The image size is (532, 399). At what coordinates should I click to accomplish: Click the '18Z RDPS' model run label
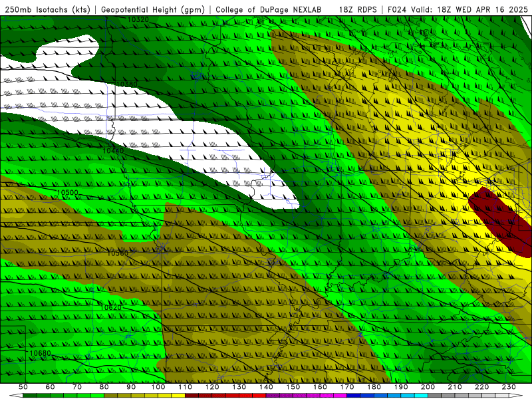tap(358, 10)
